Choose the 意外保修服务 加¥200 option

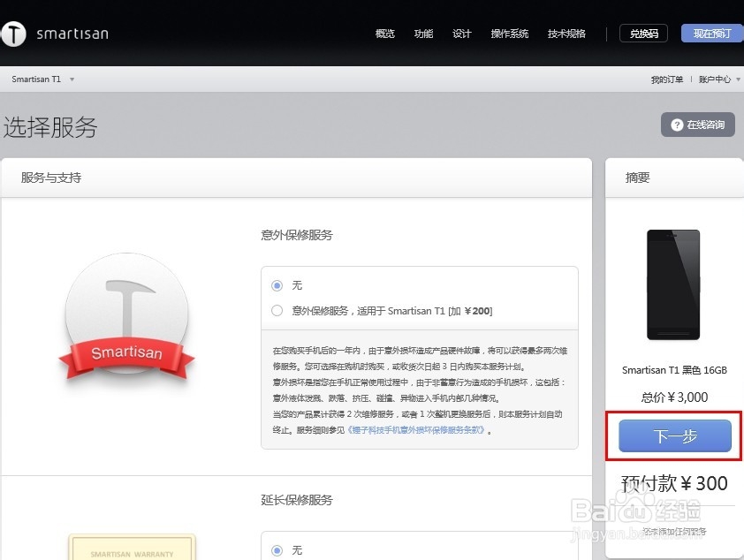tap(277, 310)
